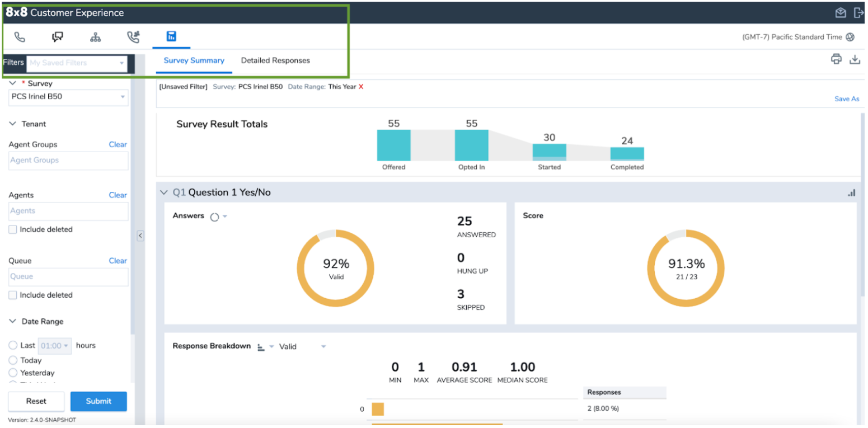The height and width of the screenshot is (428, 868).
Task: Click the mail envelope icon in header
Action: pos(841,12)
